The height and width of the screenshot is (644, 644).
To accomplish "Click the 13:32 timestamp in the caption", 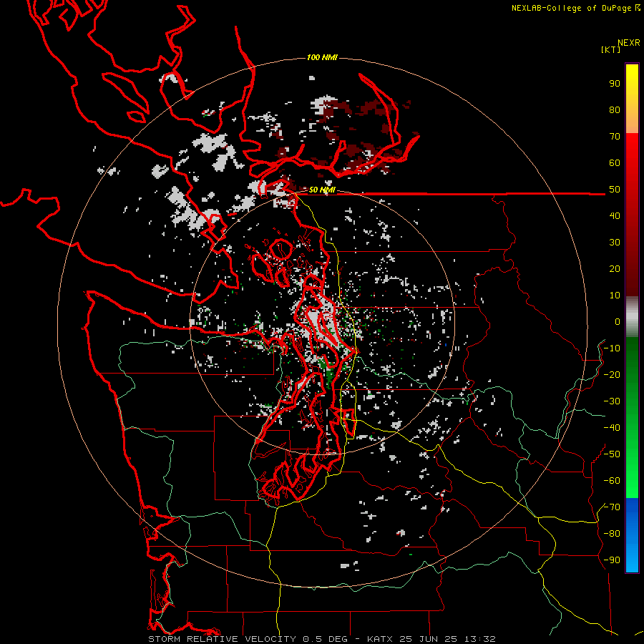I will pos(479,639).
